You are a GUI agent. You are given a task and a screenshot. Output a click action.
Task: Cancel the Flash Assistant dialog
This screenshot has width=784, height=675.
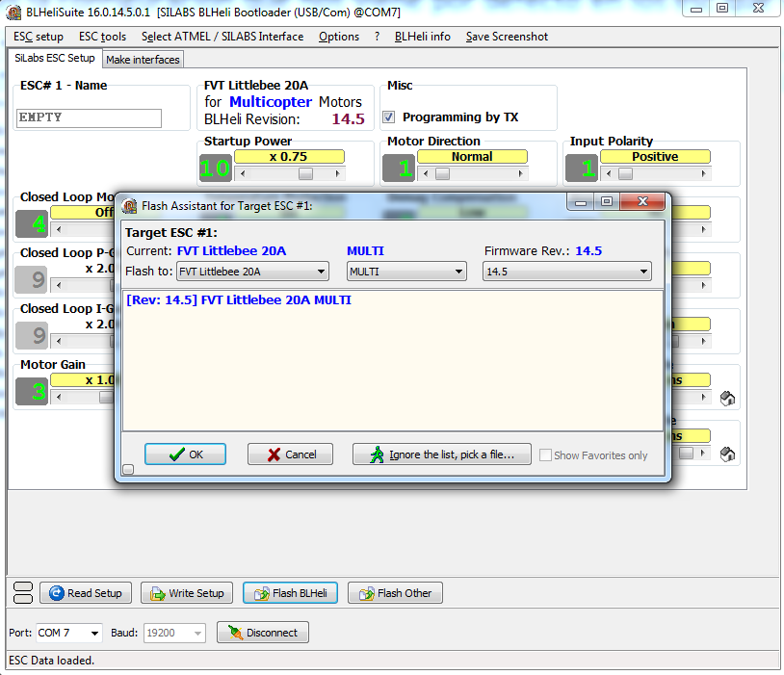[x=290, y=454]
